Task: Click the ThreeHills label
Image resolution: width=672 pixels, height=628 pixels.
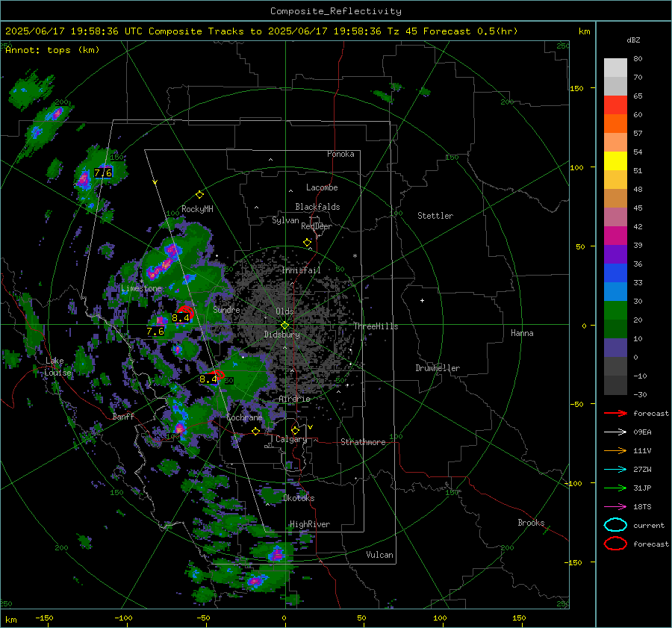Action: [x=376, y=326]
